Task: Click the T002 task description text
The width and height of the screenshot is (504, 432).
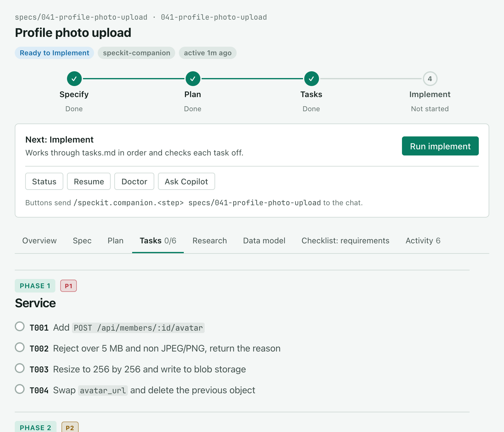Action: click(167, 348)
